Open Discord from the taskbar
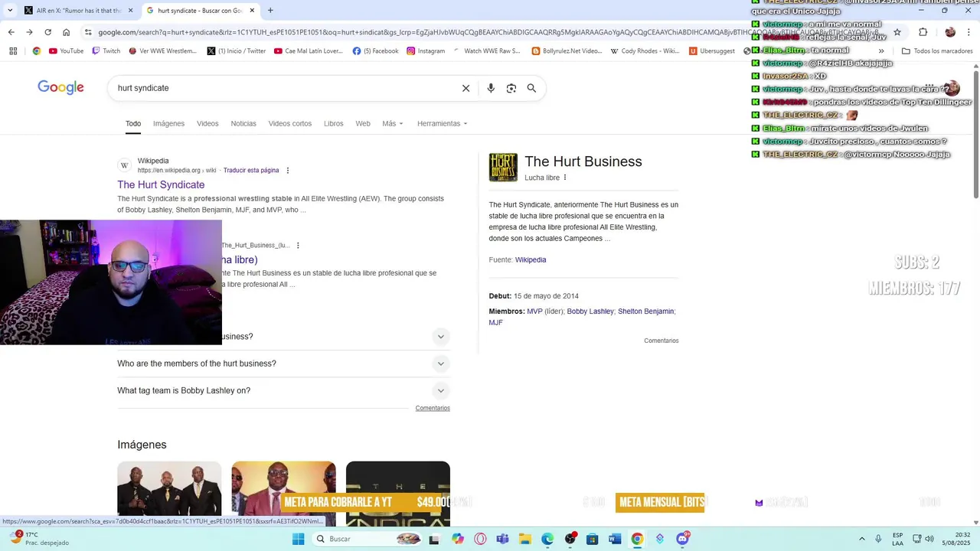This screenshot has height=551, width=980. coord(682,539)
